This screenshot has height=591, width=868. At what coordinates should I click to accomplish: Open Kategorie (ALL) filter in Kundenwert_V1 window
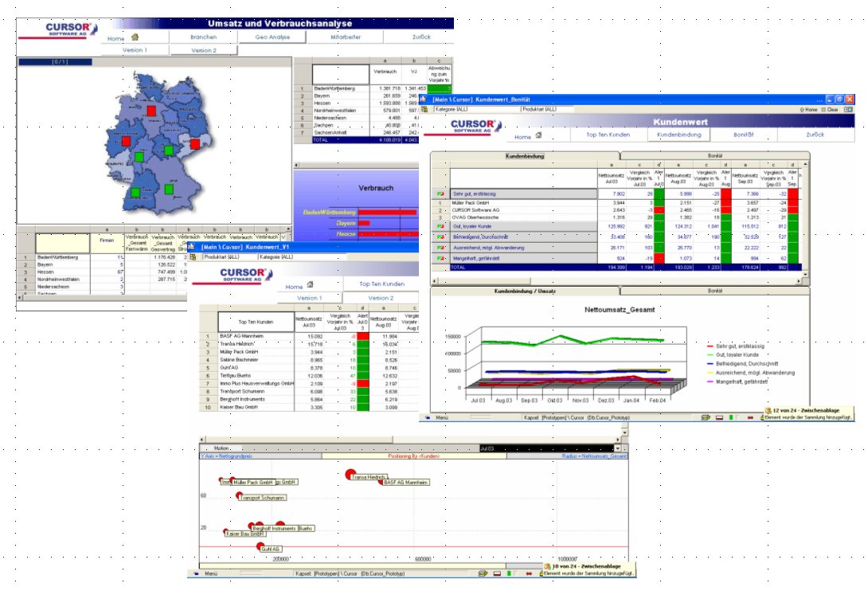point(302,257)
